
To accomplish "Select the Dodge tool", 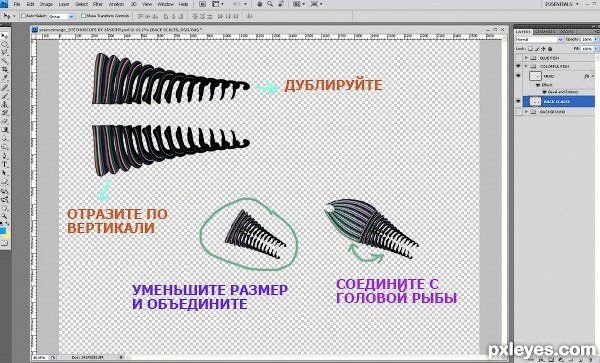I will pos(5,147).
